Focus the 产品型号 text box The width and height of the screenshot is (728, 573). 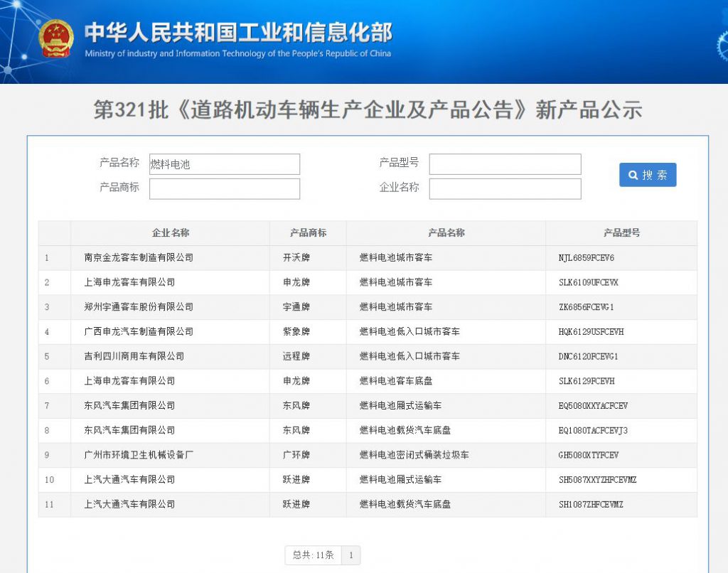click(x=505, y=164)
